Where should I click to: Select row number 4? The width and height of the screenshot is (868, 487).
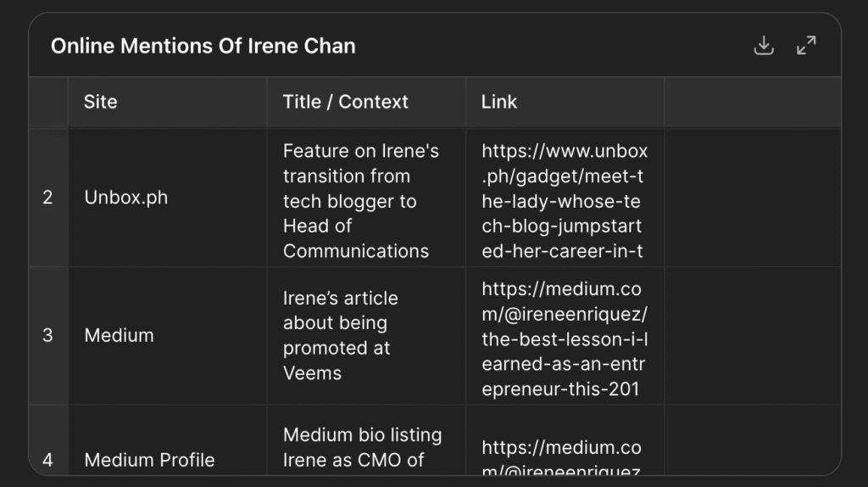pyautogui.click(x=47, y=459)
